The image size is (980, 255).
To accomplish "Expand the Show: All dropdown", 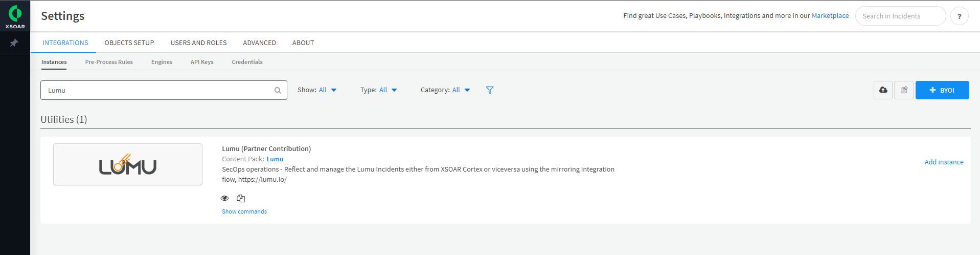I will pyautogui.click(x=317, y=90).
